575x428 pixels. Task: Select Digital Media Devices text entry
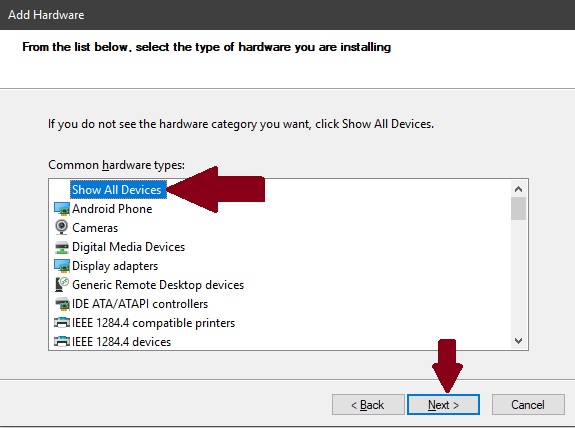pyautogui.click(x=128, y=247)
